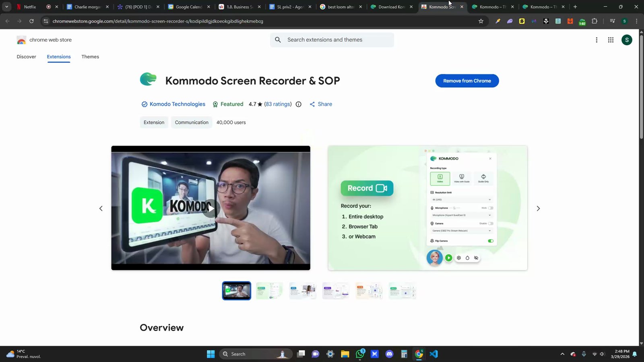Screen dimensions: 644x362
Task: Click the Communication category chip
Action: coord(192,122)
